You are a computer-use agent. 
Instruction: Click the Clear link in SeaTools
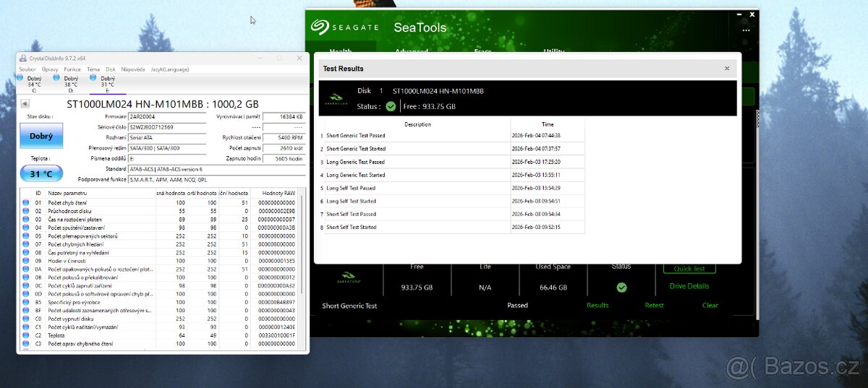710,306
